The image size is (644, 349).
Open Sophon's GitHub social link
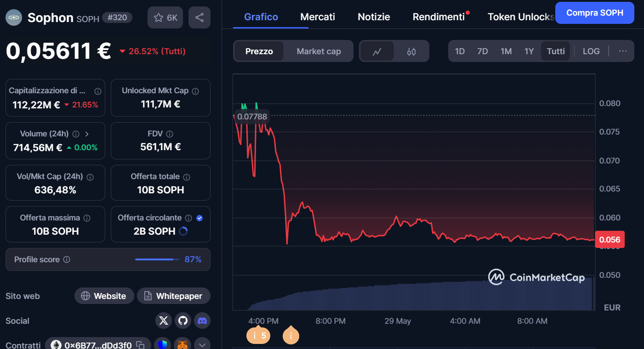point(183,321)
